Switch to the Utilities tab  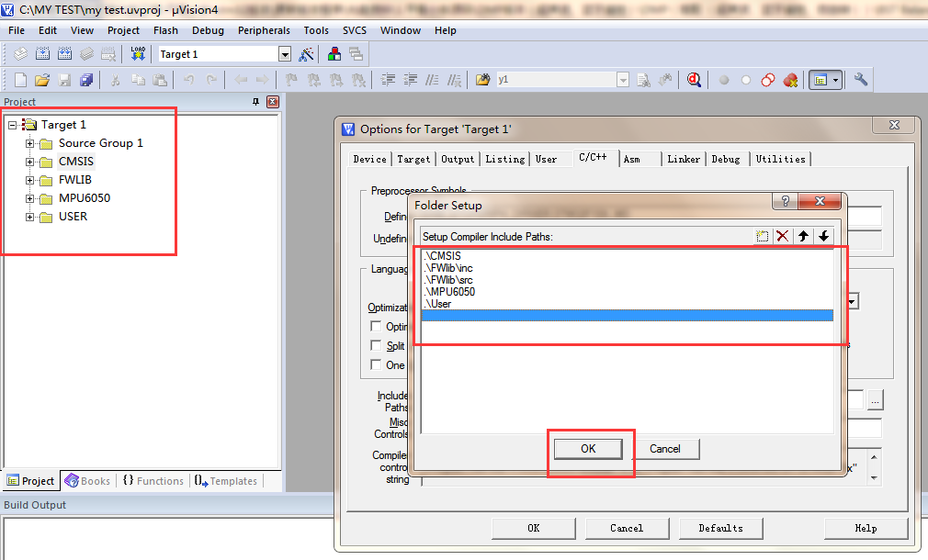pyautogui.click(x=781, y=159)
